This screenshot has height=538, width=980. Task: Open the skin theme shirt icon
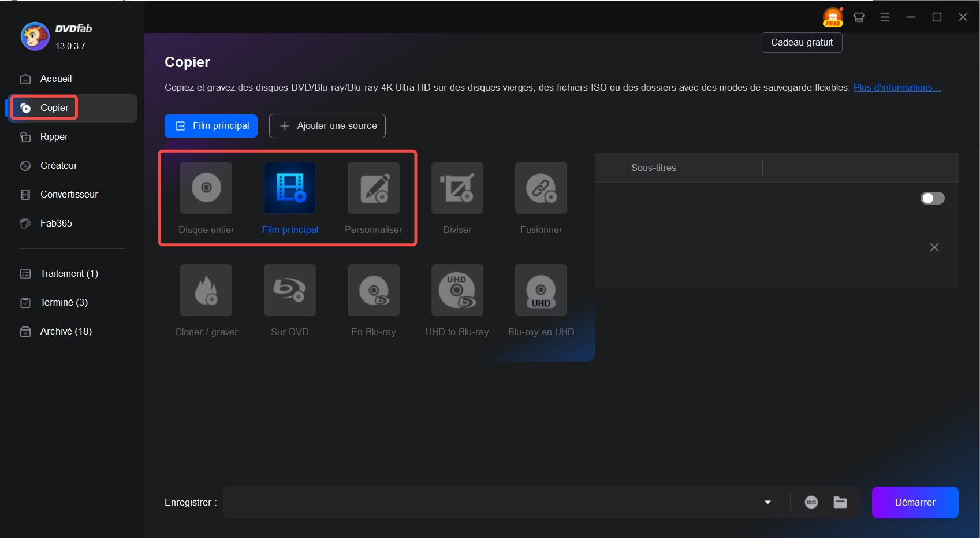tap(859, 17)
